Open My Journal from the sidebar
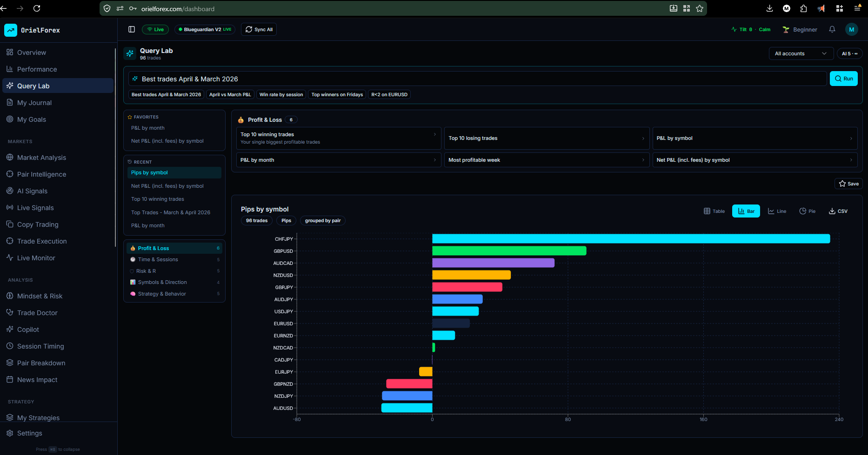The height and width of the screenshot is (455, 868). (x=34, y=102)
